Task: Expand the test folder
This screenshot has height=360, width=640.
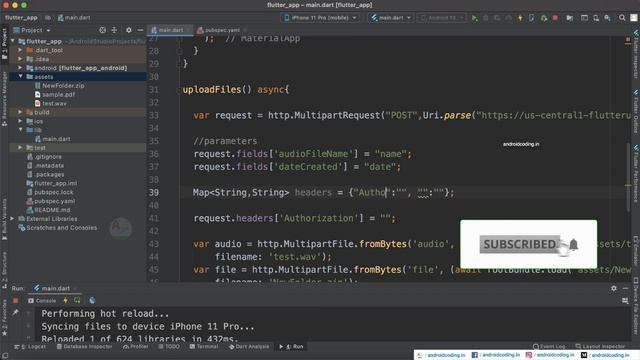Action: click(x=20, y=147)
